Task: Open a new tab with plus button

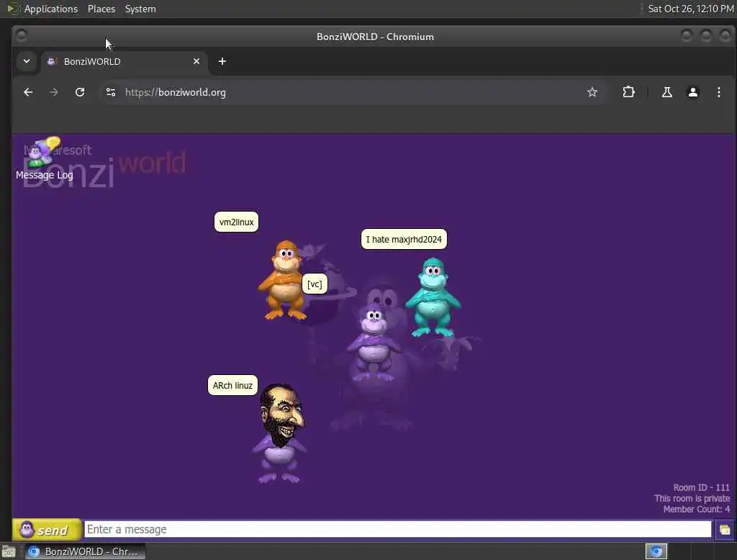Action: tap(222, 62)
